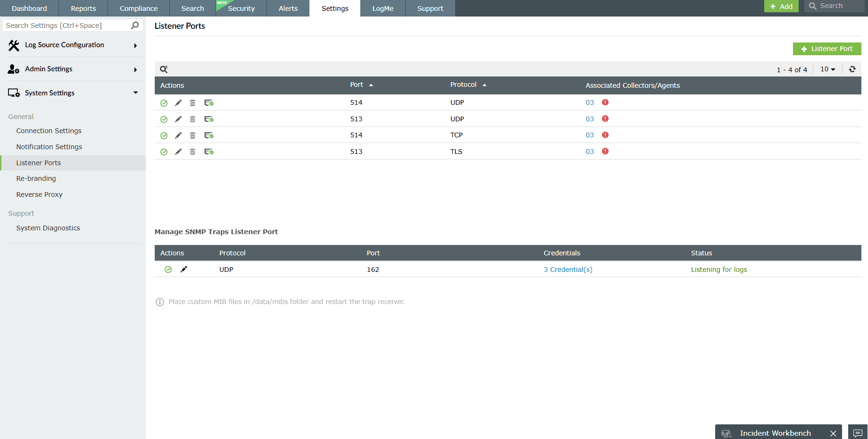Edit the SNMP traps listener port

pyautogui.click(x=184, y=269)
